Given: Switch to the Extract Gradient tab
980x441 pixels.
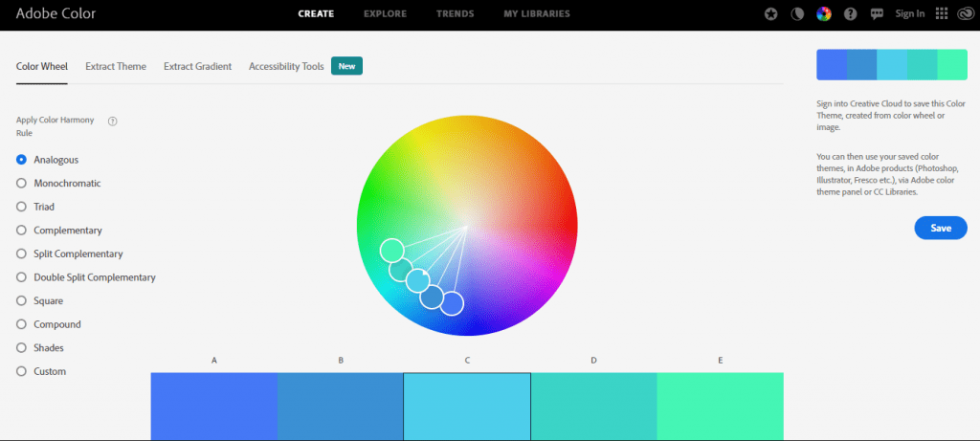Looking at the screenshot, I should click(x=197, y=66).
